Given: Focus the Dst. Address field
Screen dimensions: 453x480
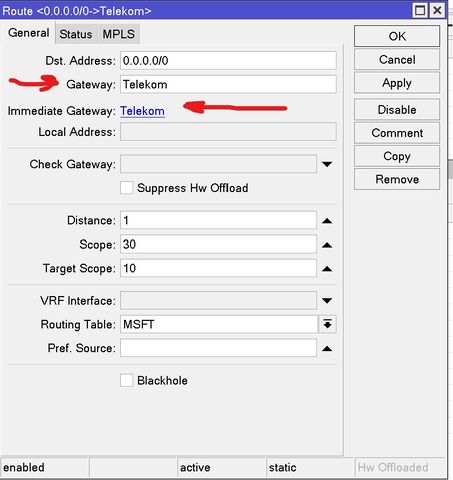Looking at the screenshot, I should pos(228,61).
